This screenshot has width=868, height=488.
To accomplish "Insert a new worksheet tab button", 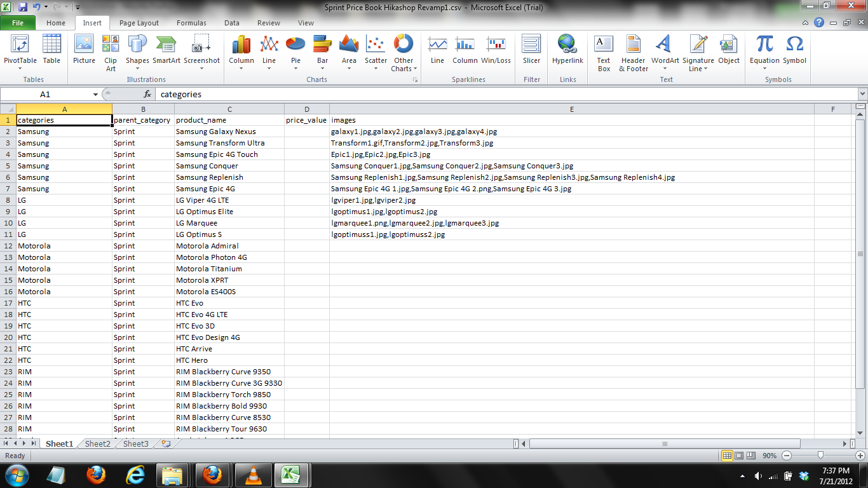I will (x=166, y=444).
